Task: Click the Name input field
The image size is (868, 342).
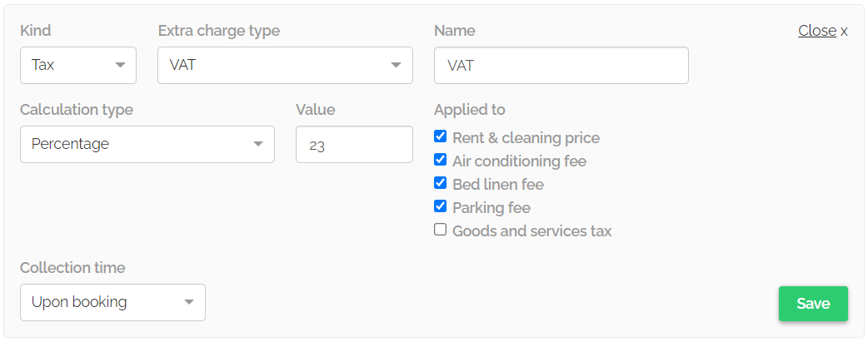Action: (561, 65)
